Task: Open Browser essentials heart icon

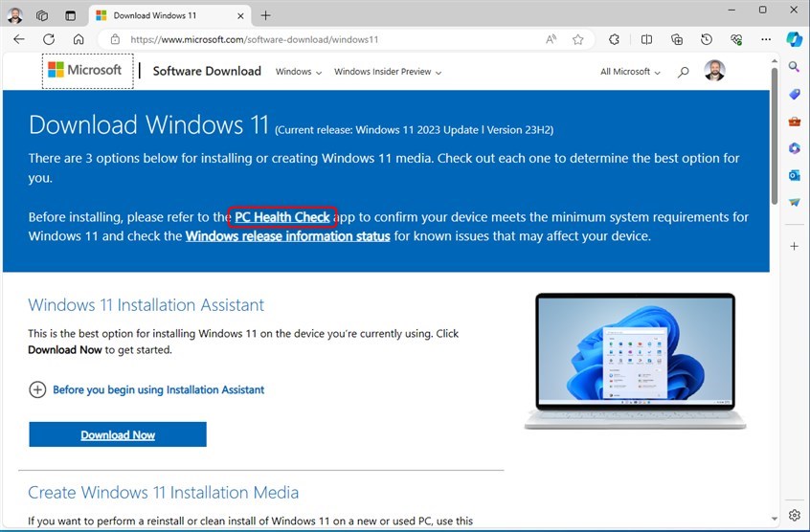Action: [x=736, y=39]
